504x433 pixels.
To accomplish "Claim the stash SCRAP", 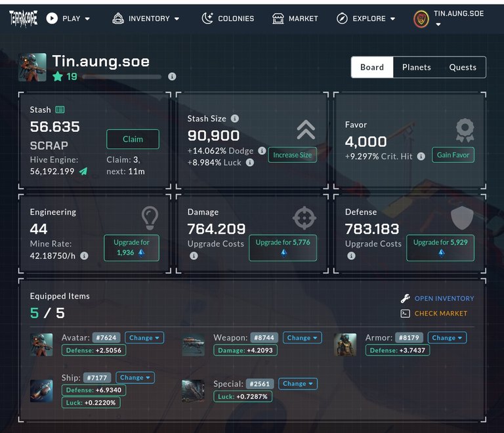I will (133, 139).
